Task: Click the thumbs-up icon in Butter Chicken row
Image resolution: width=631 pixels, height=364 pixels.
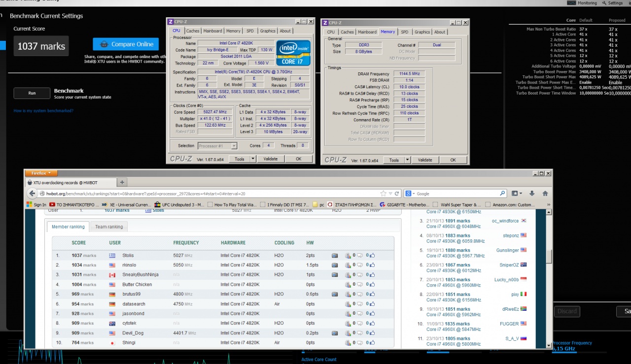Action: 372,285
